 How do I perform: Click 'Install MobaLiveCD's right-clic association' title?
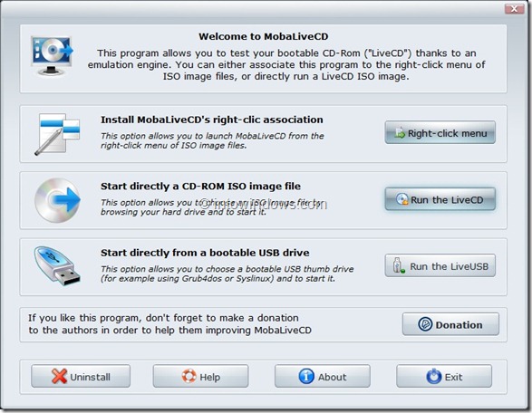pyautogui.click(x=212, y=120)
